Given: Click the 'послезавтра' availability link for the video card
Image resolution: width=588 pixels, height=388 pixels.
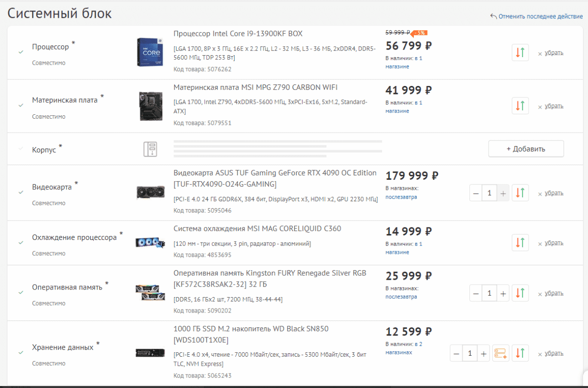Looking at the screenshot, I should pyautogui.click(x=401, y=197).
